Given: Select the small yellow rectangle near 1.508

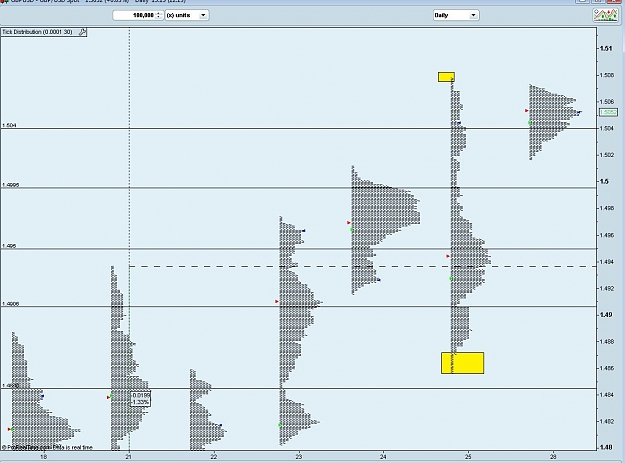Looking at the screenshot, I should (x=446, y=77).
